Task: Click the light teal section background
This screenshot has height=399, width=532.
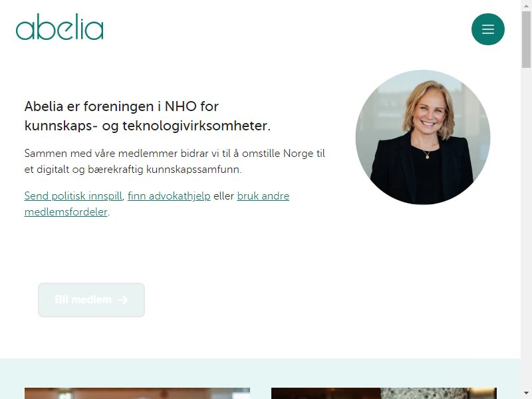Action: click(x=260, y=372)
